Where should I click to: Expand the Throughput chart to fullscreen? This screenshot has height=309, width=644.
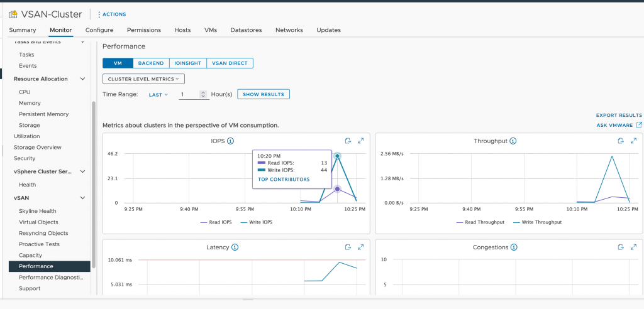pos(633,141)
